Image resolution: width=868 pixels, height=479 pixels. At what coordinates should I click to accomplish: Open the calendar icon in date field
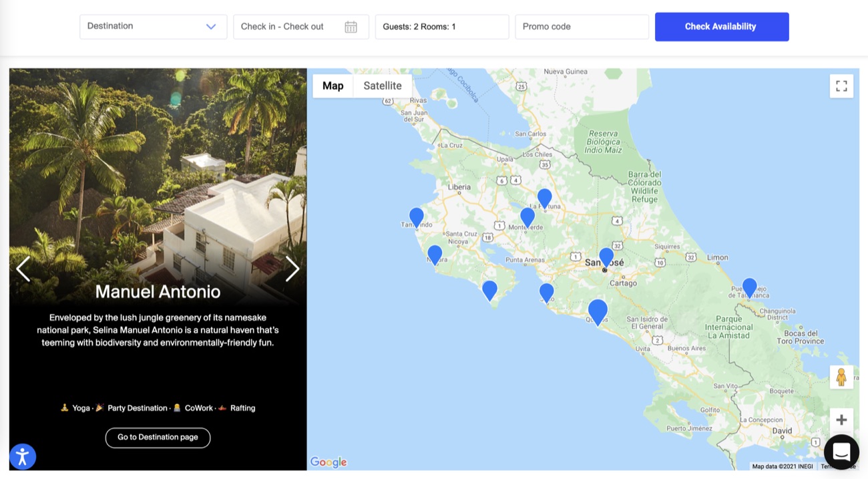[351, 27]
